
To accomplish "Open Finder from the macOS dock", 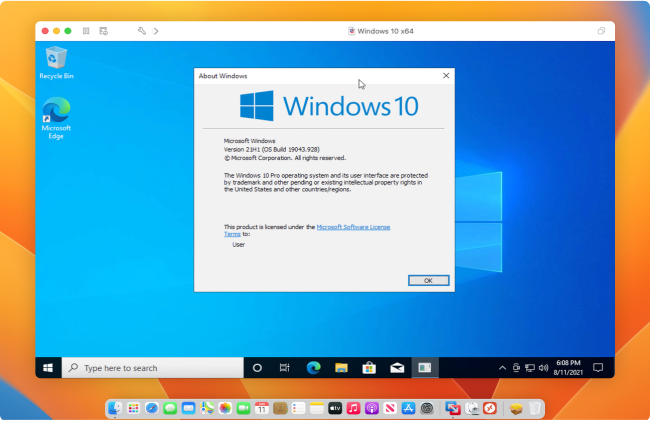I will 115,409.
